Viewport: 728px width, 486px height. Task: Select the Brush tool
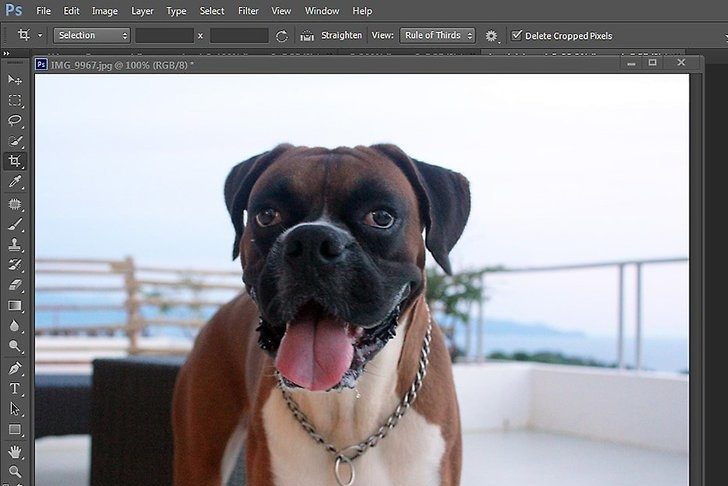(x=15, y=224)
